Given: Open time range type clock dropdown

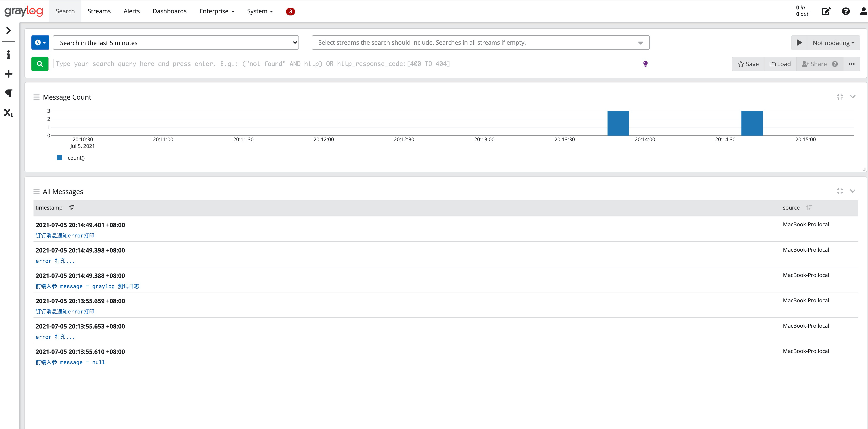Looking at the screenshot, I should pyautogui.click(x=40, y=43).
